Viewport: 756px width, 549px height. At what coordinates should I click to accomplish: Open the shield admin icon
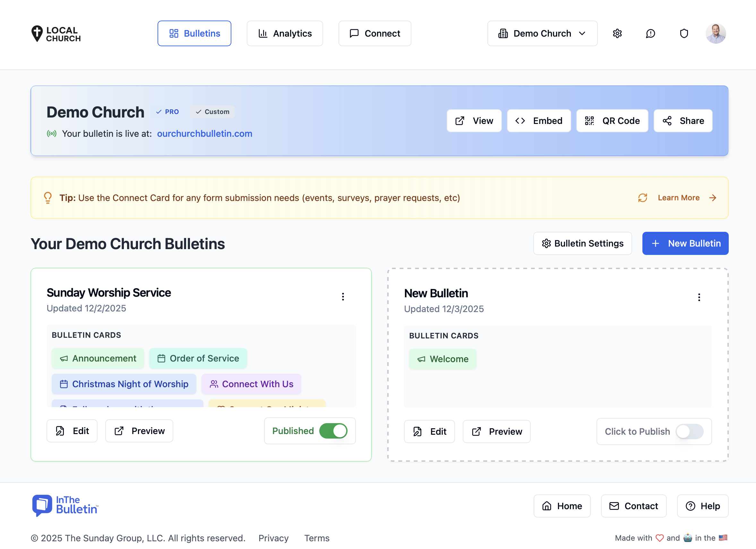click(x=684, y=33)
